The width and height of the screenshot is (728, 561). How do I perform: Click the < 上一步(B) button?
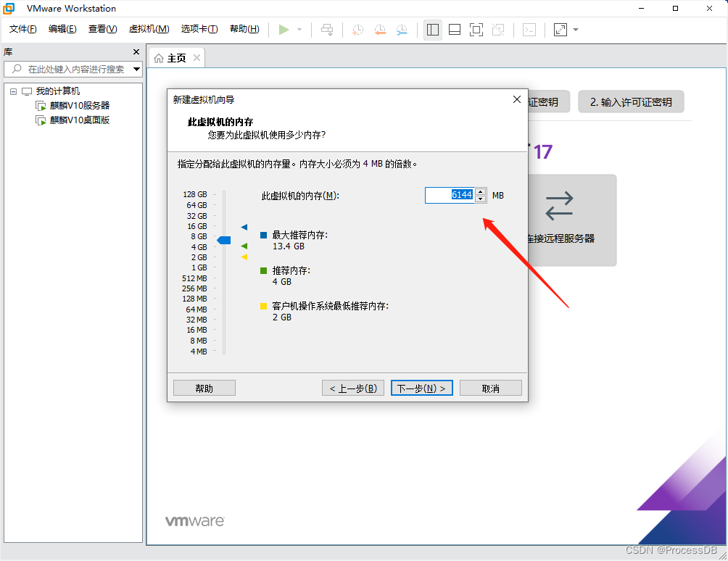point(353,388)
